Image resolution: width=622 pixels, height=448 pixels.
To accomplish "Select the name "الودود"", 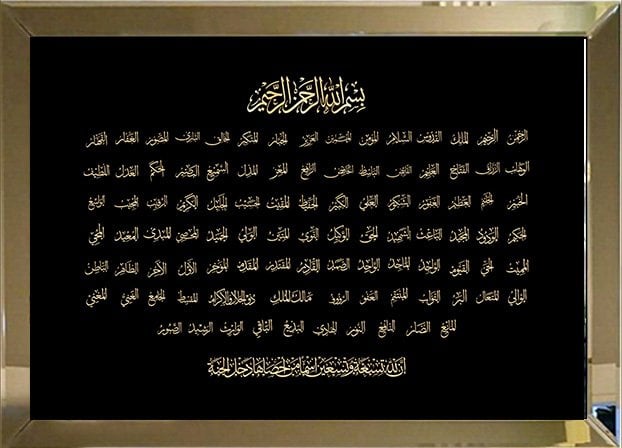I will [x=488, y=236].
